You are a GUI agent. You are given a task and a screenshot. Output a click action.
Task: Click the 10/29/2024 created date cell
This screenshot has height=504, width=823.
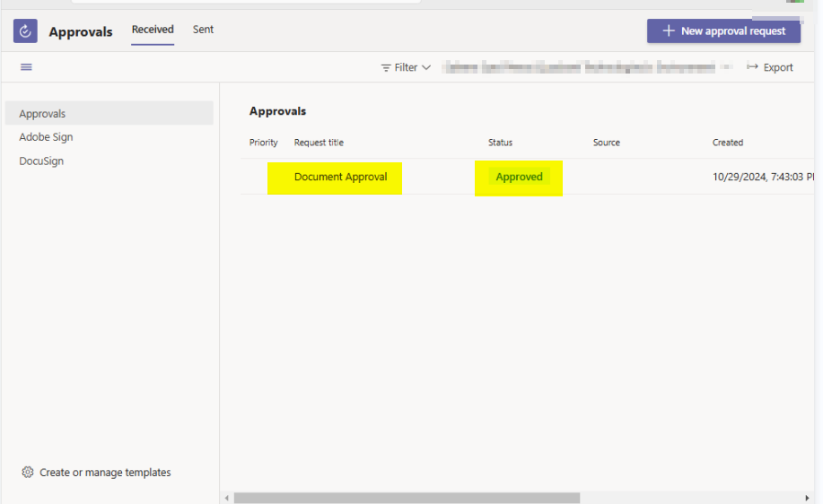point(763,177)
